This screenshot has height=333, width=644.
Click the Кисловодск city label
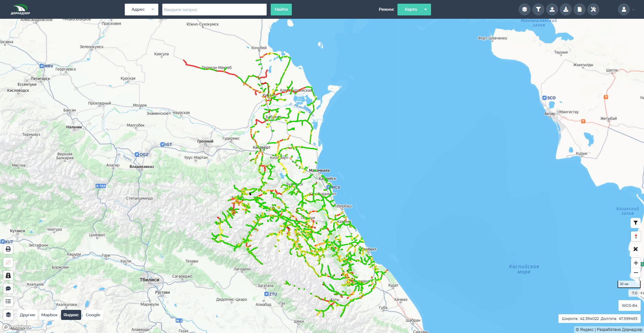pos(18,91)
